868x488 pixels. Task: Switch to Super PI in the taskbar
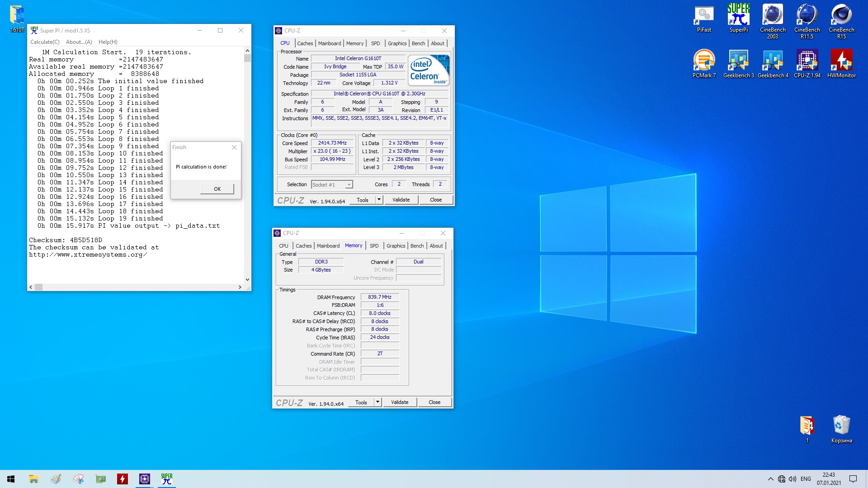tap(167, 479)
